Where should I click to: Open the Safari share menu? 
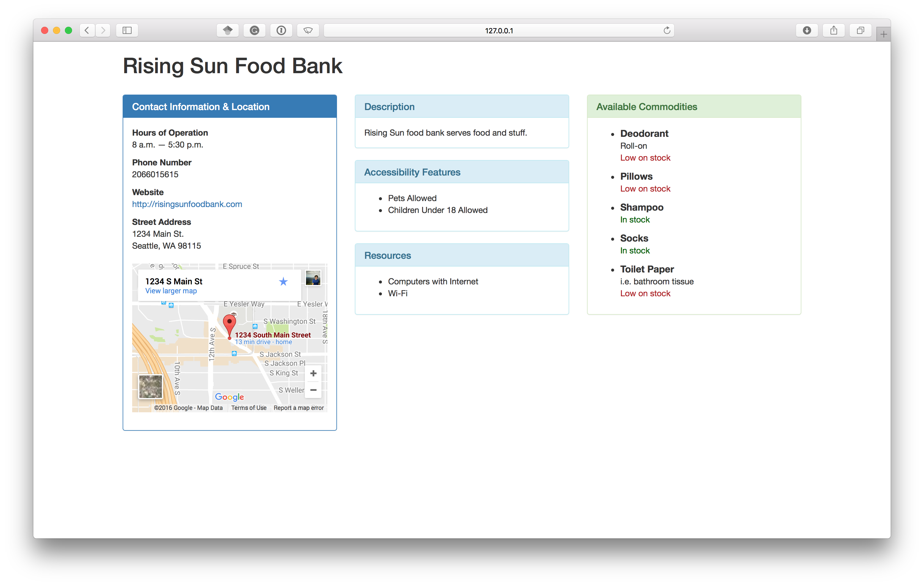point(834,30)
